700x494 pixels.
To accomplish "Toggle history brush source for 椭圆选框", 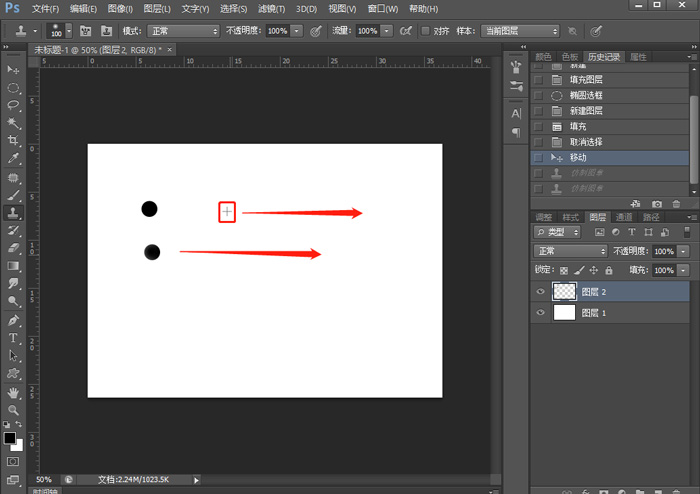I will tap(538, 95).
